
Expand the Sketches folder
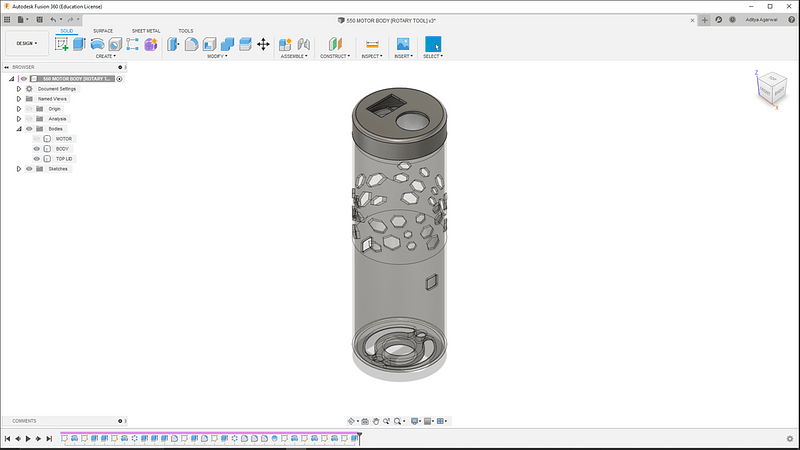(19, 169)
